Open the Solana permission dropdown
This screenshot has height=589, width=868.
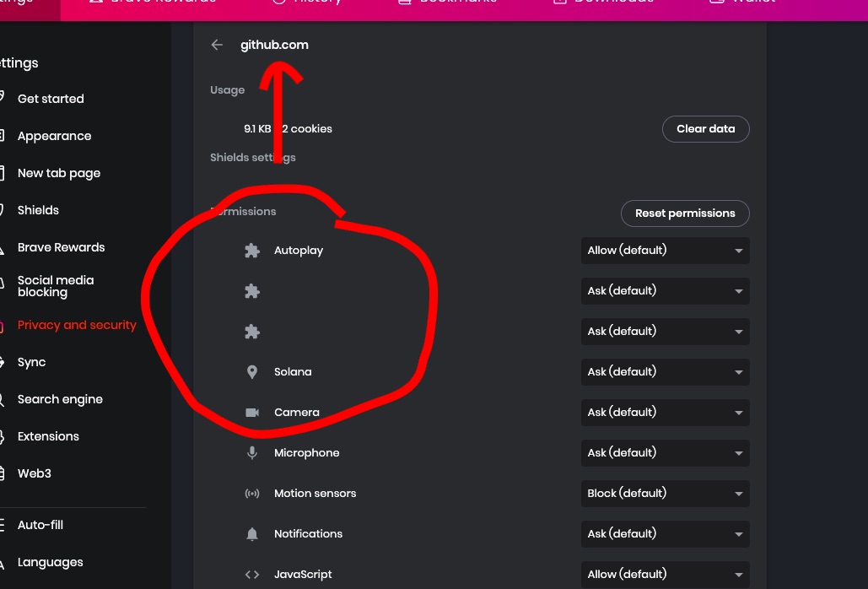pos(666,371)
